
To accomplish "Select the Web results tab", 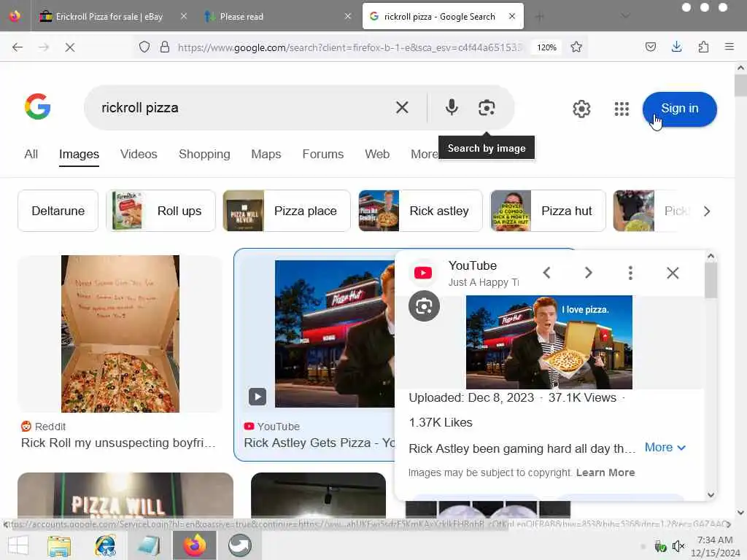I will [x=377, y=155].
